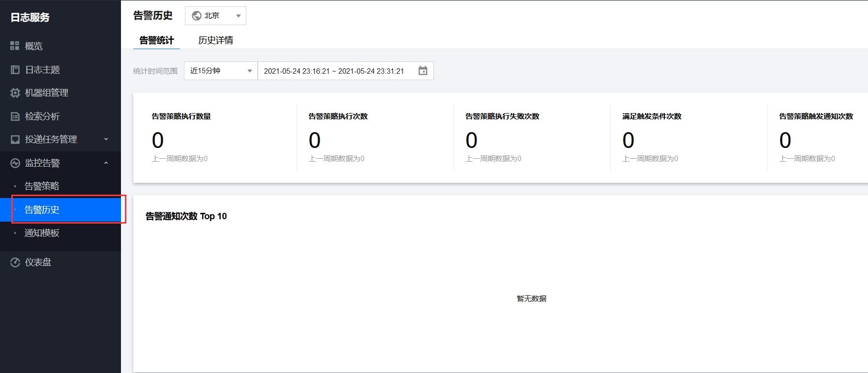Image resolution: width=868 pixels, height=373 pixels.
Task: Click the 告警策略执行失败次数 label
Action: [503, 116]
